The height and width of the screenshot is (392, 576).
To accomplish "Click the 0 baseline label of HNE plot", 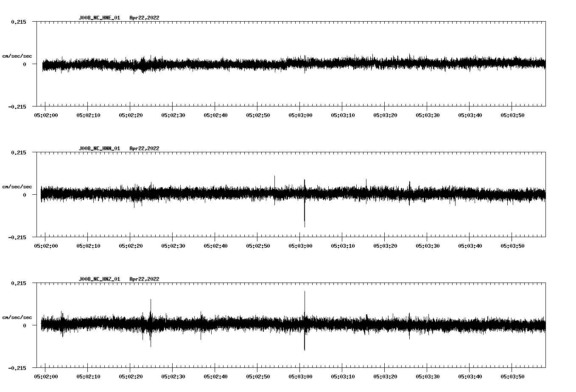I will click(25, 64).
